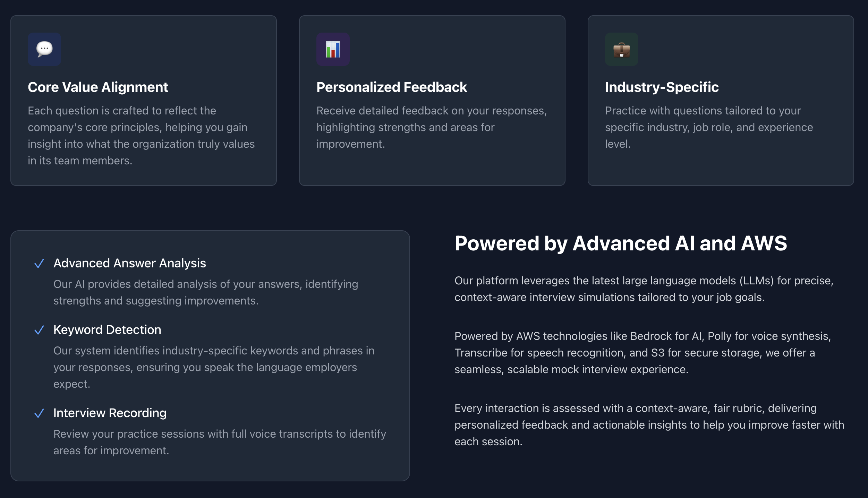Click checkmark beside Advanced Answer Analysis
The height and width of the screenshot is (498, 868).
[x=39, y=264]
